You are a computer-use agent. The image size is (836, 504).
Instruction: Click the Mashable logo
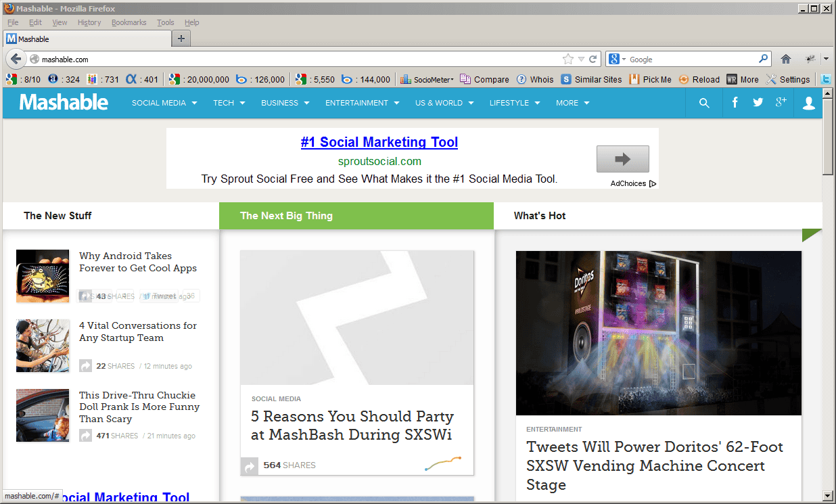click(x=64, y=102)
